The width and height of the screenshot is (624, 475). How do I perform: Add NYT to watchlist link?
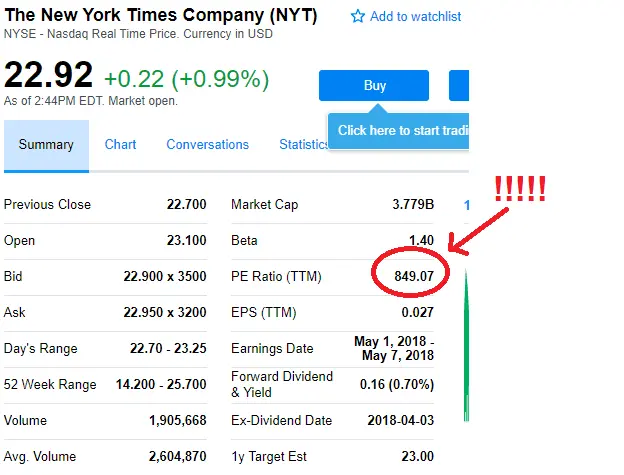pos(415,17)
